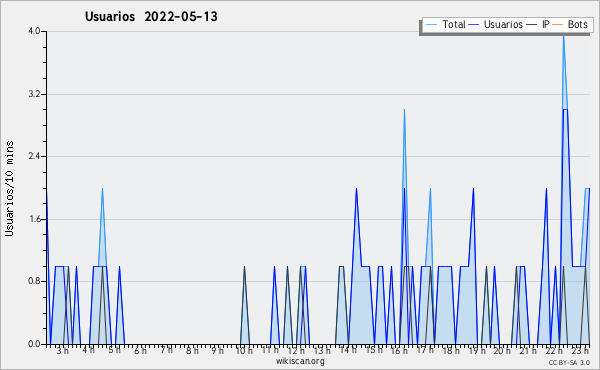
Task: Click the chart title Usuarios 2022-05-13
Action: pyautogui.click(x=151, y=16)
